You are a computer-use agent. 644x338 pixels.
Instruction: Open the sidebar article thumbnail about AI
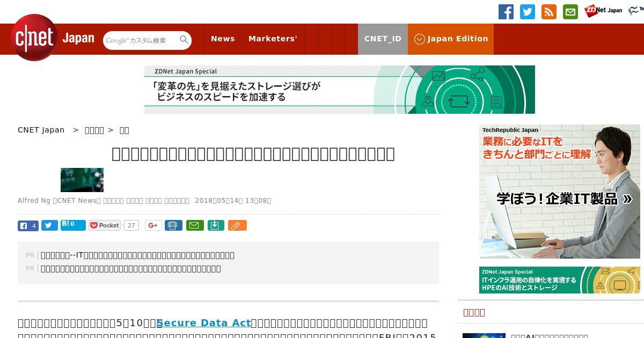coord(484,335)
